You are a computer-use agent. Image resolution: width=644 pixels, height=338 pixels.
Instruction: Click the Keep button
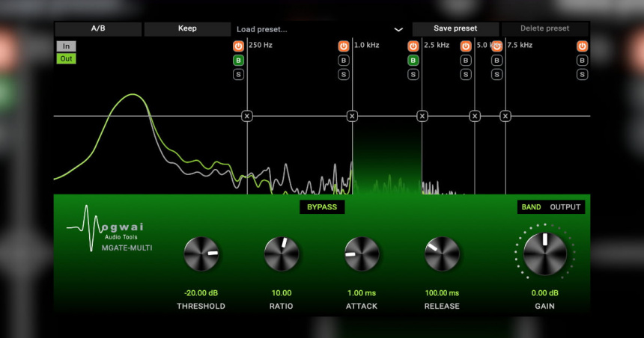[187, 28]
